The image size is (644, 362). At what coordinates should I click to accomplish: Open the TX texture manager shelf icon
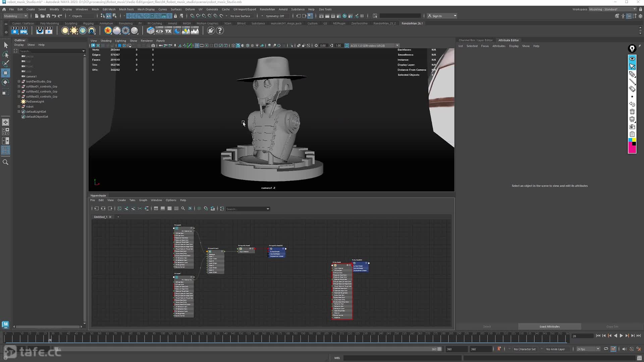[x=168, y=31]
